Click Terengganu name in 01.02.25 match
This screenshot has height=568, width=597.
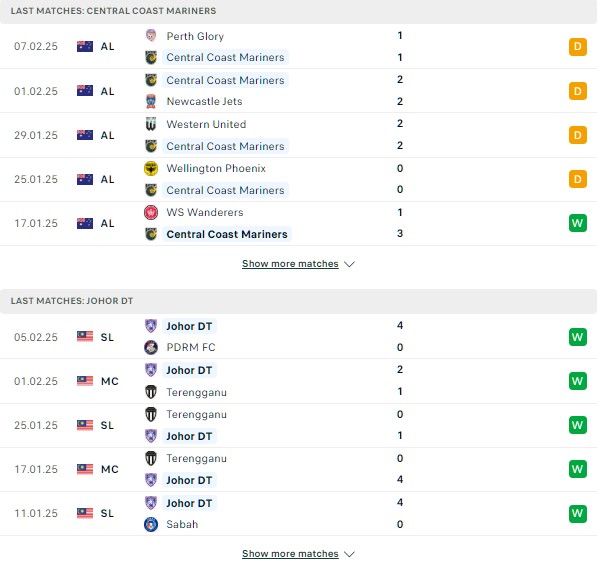pyautogui.click(x=196, y=392)
